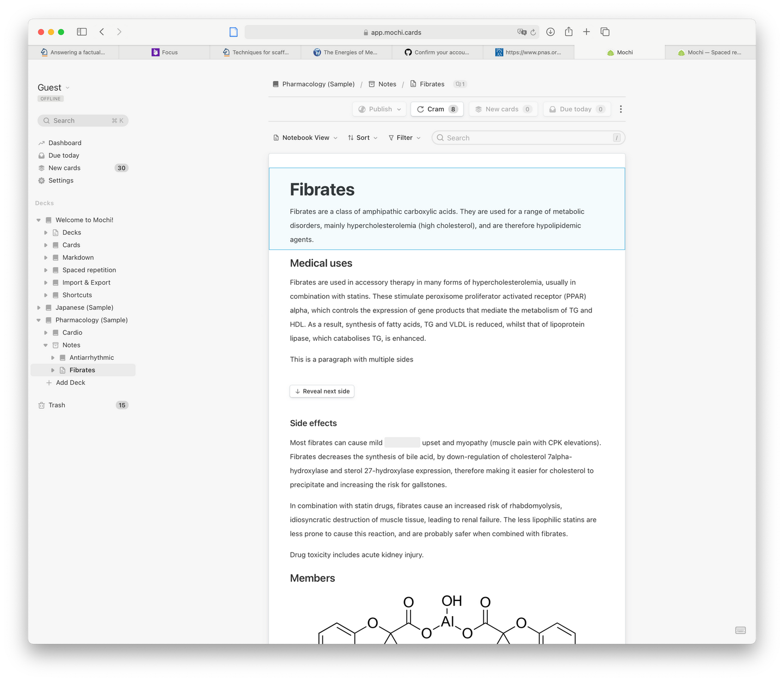The height and width of the screenshot is (681, 784).
Task: Switch to the pnas.org tab
Action: tap(528, 52)
